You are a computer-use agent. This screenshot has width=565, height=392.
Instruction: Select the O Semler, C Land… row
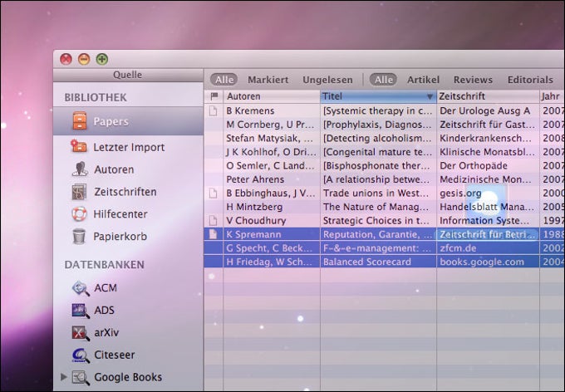[x=384, y=166]
